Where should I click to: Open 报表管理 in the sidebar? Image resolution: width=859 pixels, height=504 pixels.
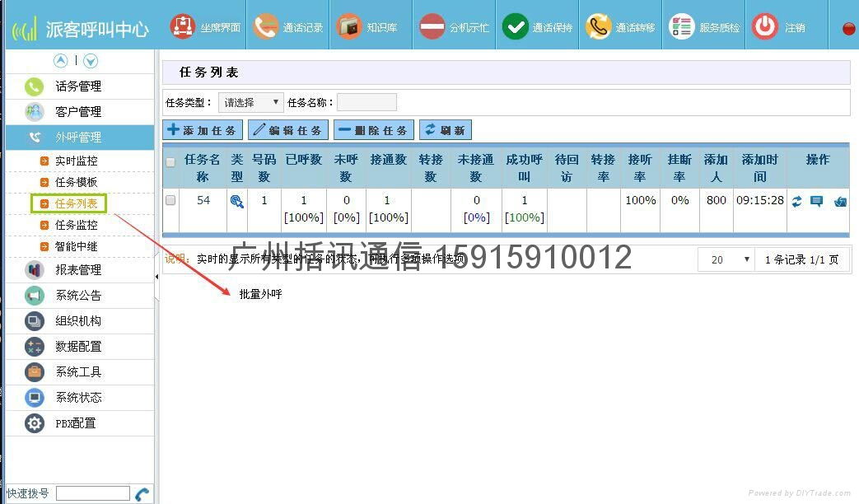point(80,270)
